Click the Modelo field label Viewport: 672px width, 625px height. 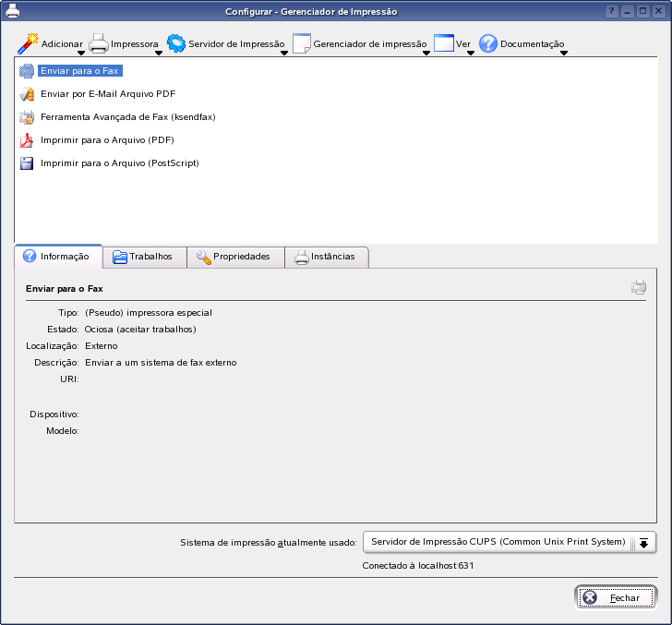63,431
